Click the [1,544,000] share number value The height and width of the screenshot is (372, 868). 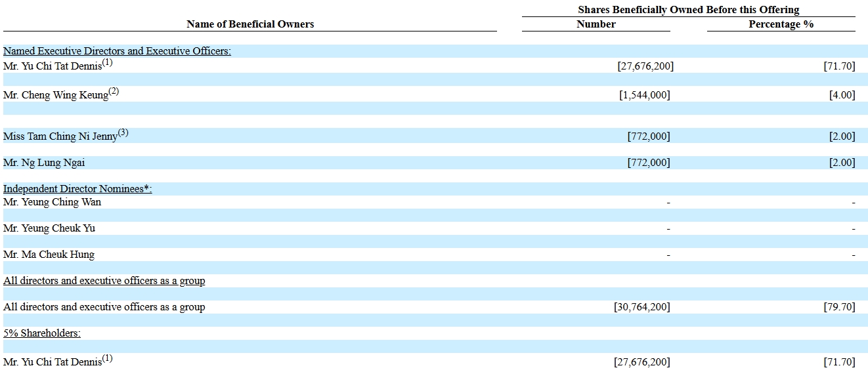(x=644, y=95)
